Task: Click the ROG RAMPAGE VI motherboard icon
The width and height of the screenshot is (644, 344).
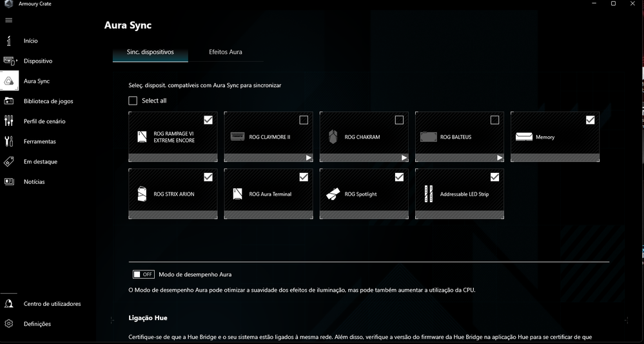Action: click(142, 137)
